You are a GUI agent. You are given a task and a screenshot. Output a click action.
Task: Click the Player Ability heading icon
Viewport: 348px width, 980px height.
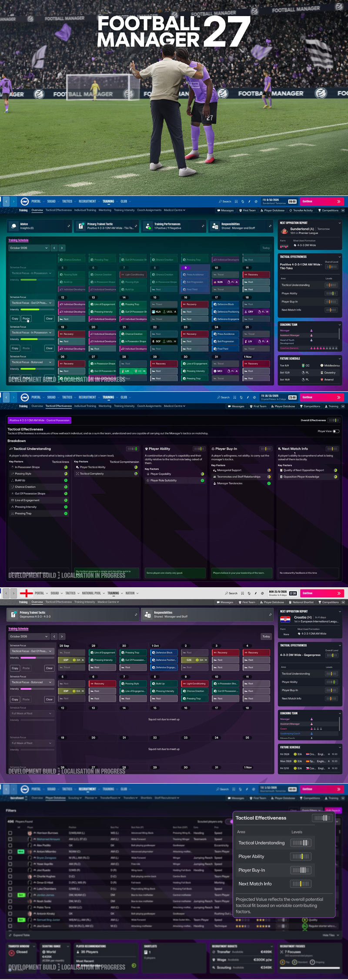pos(147,449)
